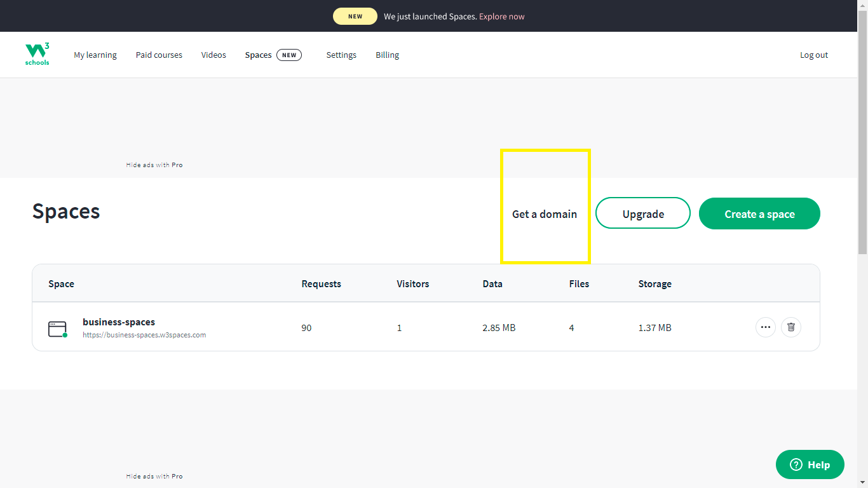Click the Space column header
The width and height of the screenshot is (868, 488).
coord(61,284)
